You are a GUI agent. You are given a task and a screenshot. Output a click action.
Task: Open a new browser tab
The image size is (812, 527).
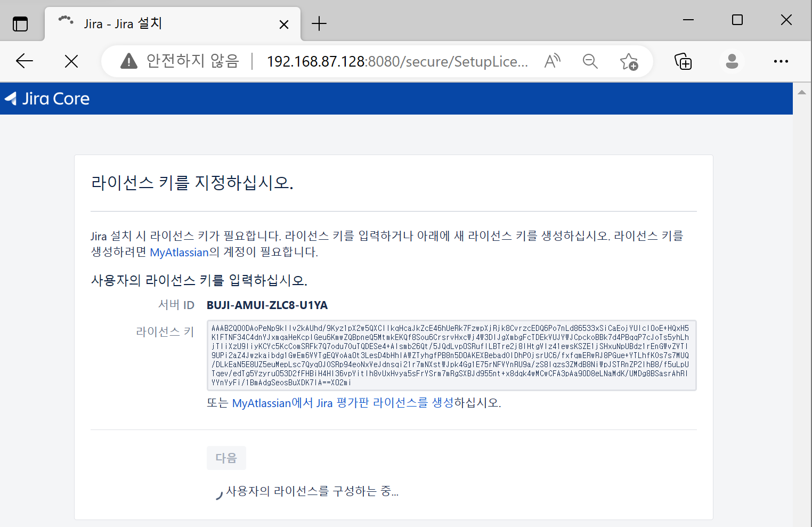319,24
